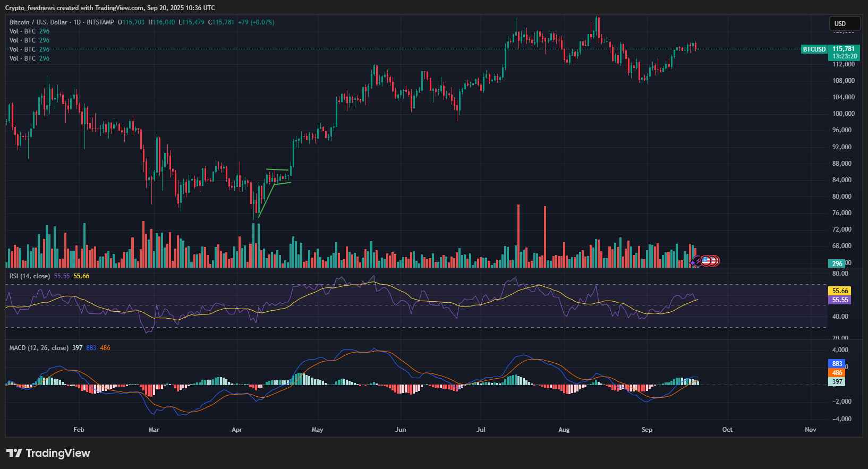Screen dimensions: 868x469
Task: Click the TradingView.com attribution header text
Action: (x=110, y=8)
